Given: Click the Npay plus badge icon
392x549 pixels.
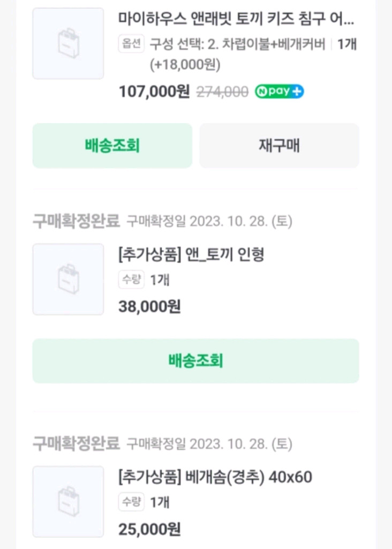Looking at the screenshot, I should tap(279, 91).
